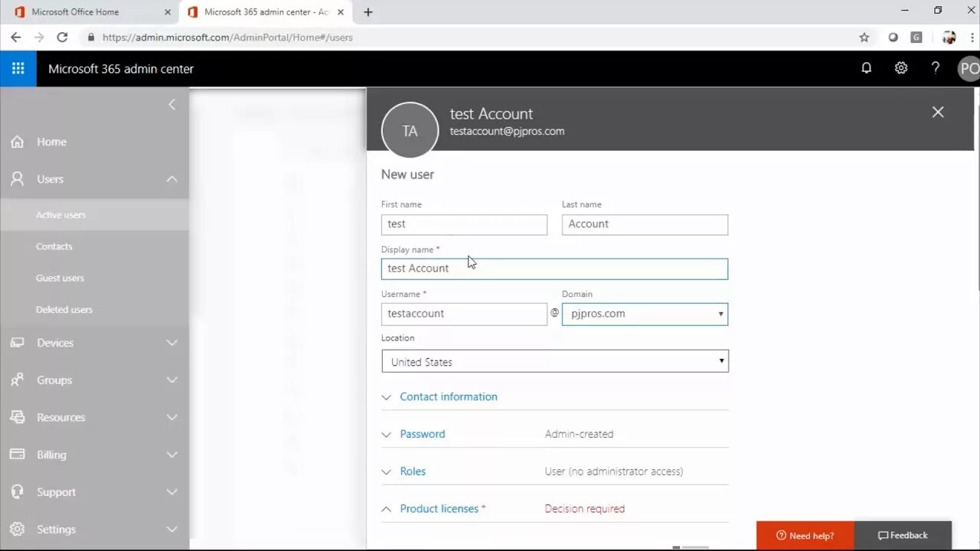
Task: Click the TA user avatar circle
Action: (x=410, y=131)
